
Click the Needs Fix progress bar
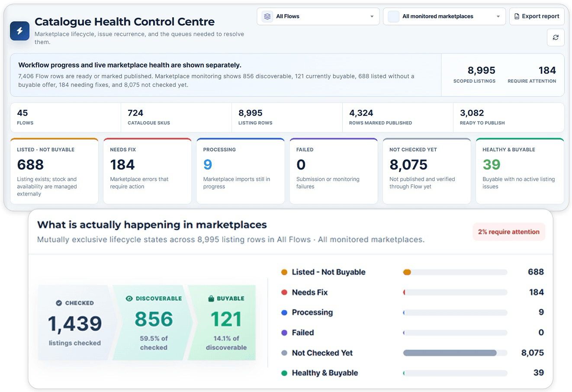[x=455, y=292]
